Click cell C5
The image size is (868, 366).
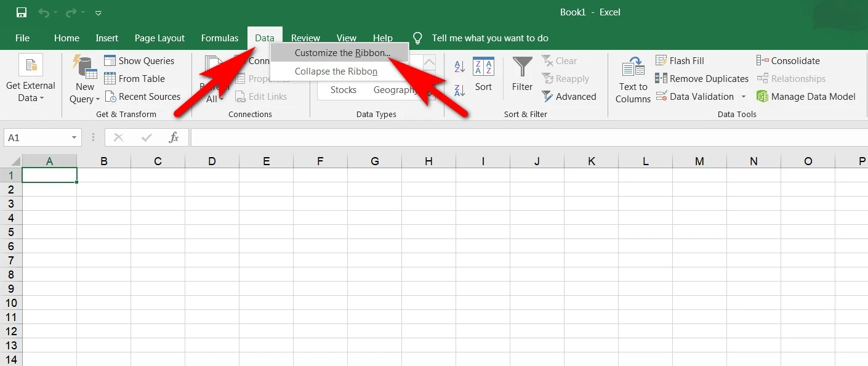pyautogui.click(x=158, y=232)
